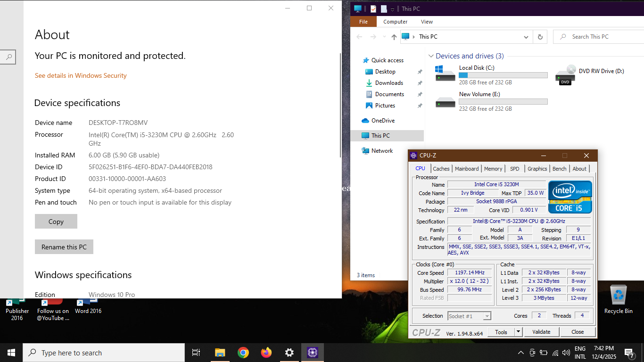Image resolution: width=644 pixels, height=362 pixels.
Task: Collapse the Devices and drives group
Action: click(x=431, y=56)
